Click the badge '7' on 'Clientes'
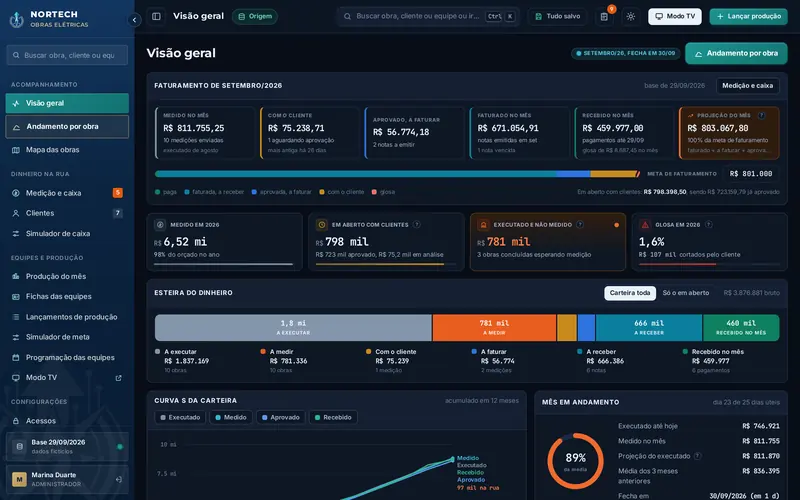The image size is (800, 500). (x=118, y=213)
